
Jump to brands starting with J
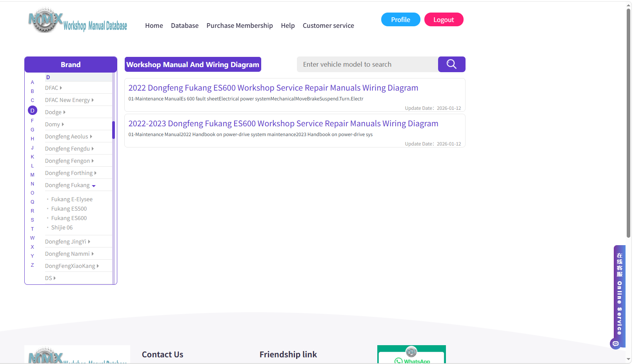pyautogui.click(x=33, y=148)
